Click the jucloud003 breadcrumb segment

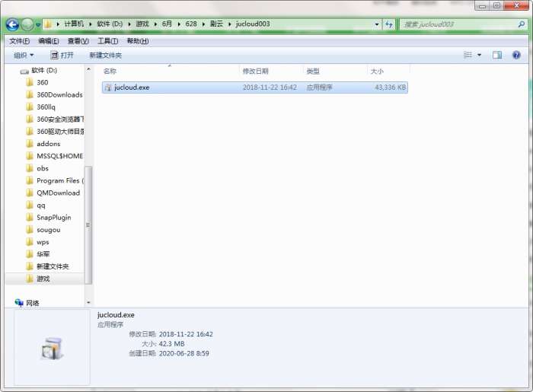[253, 24]
